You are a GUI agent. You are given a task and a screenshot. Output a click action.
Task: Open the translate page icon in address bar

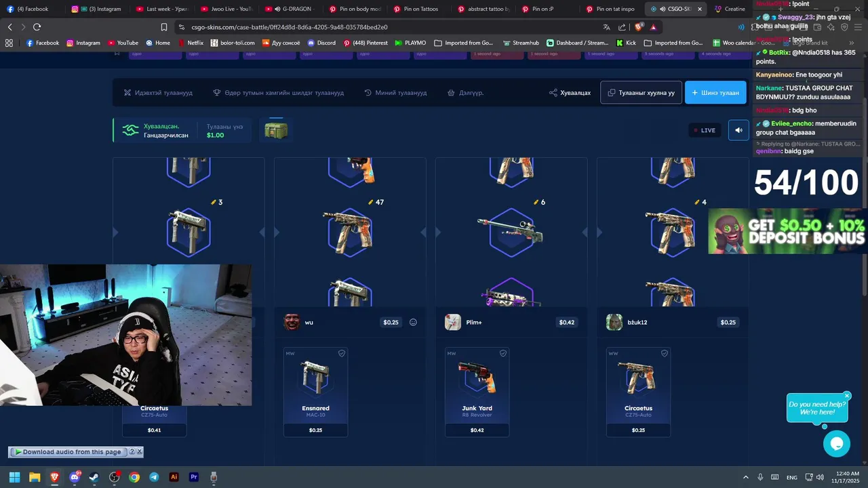coord(606,27)
